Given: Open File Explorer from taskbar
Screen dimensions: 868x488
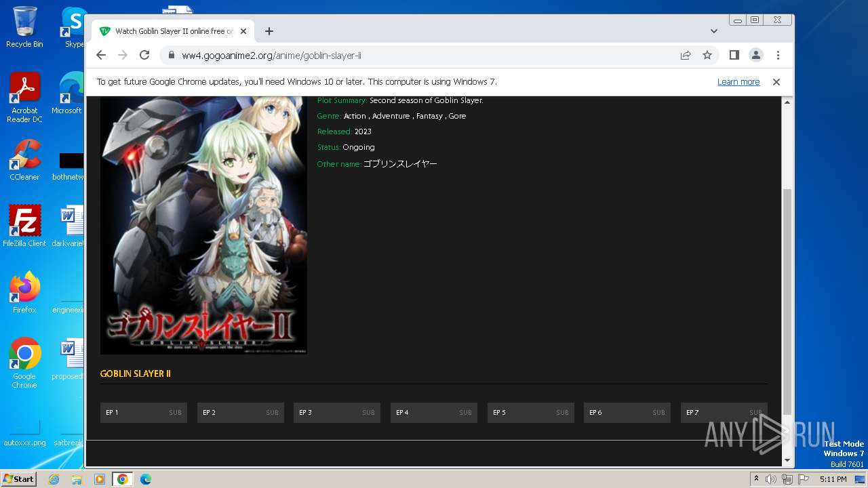Looking at the screenshot, I should (x=77, y=479).
